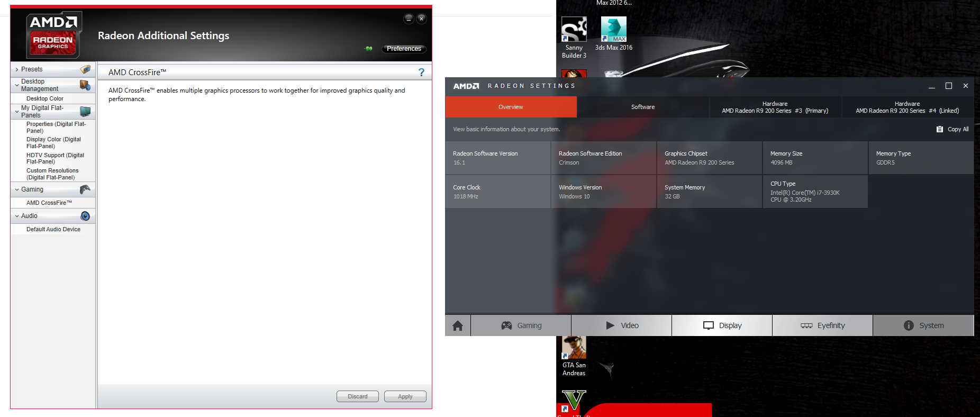Collapse the Desktop Management section
The width and height of the screenshot is (980, 417).
coord(17,85)
